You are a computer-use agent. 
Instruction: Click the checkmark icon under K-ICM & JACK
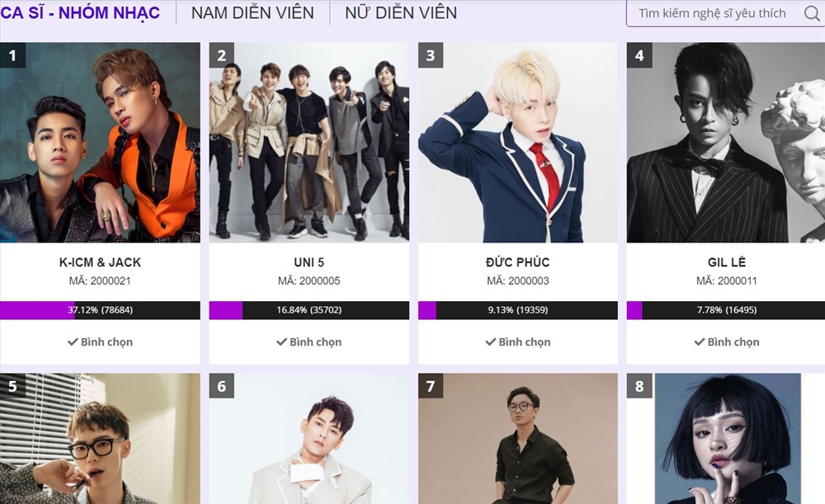(73, 342)
